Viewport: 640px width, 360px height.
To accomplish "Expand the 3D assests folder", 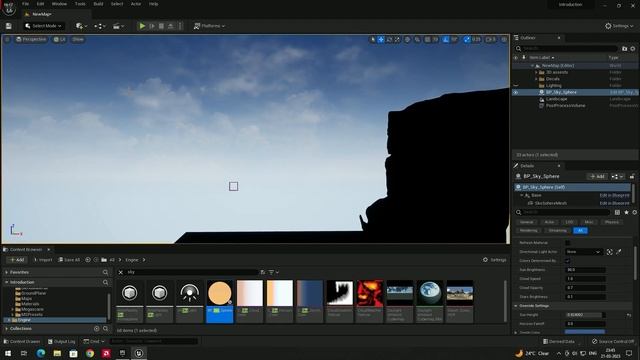I will 536,72.
